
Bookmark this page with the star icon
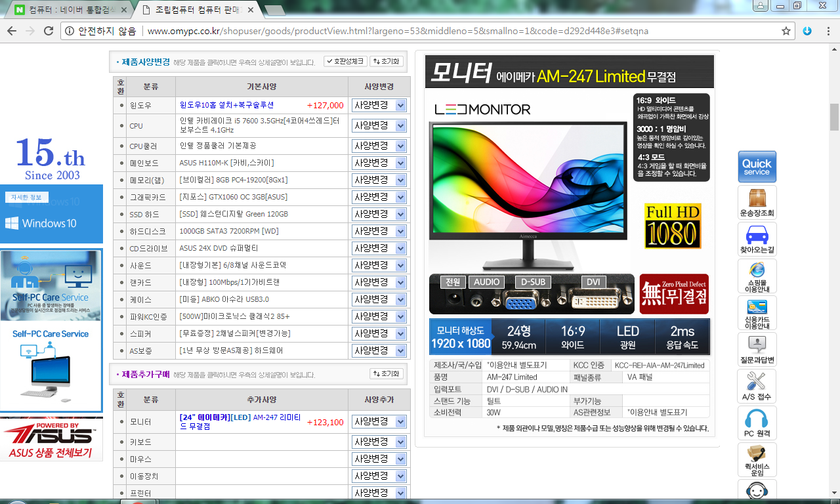coord(786,31)
